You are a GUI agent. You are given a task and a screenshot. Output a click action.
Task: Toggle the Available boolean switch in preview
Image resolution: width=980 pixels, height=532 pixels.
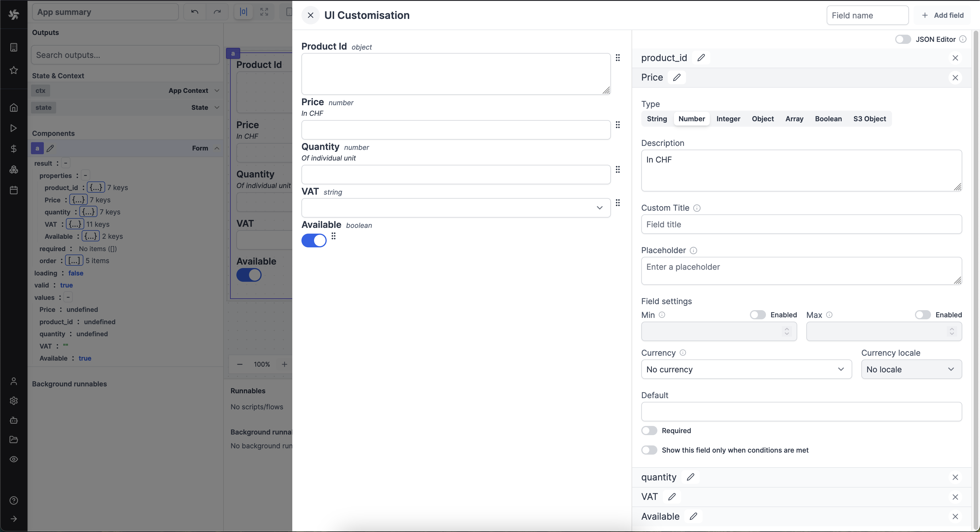click(x=314, y=240)
